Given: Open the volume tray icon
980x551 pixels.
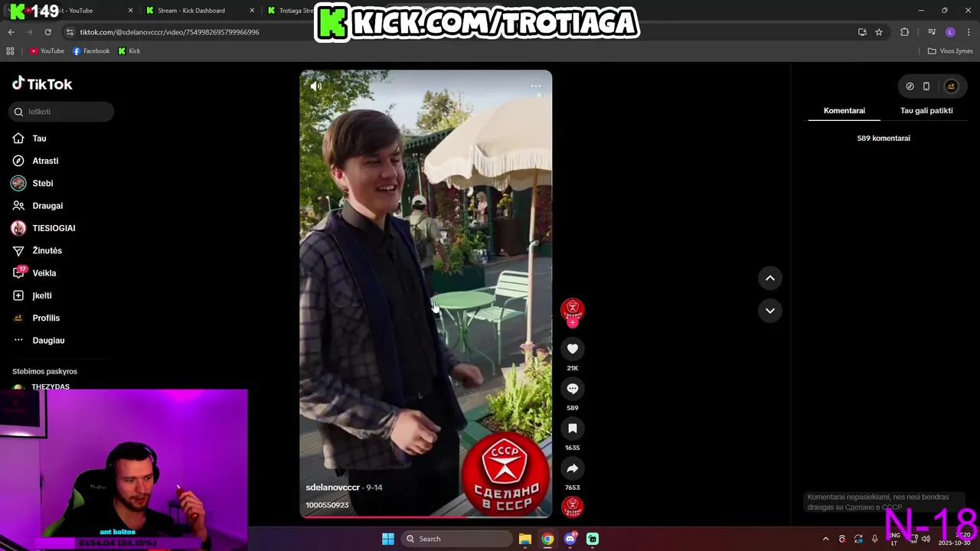Looking at the screenshot, I should click(x=926, y=539).
